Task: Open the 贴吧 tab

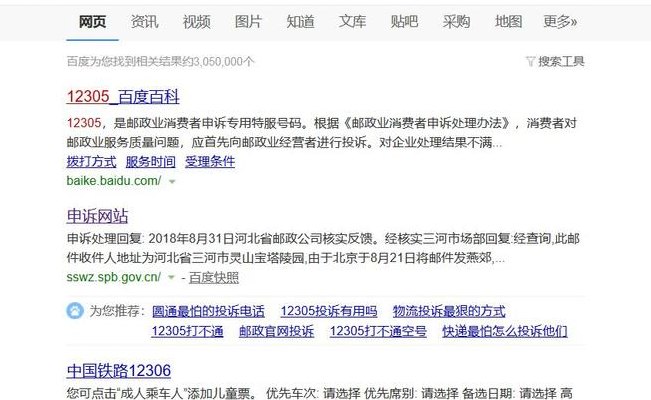Action: pyautogui.click(x=404, y=22)
